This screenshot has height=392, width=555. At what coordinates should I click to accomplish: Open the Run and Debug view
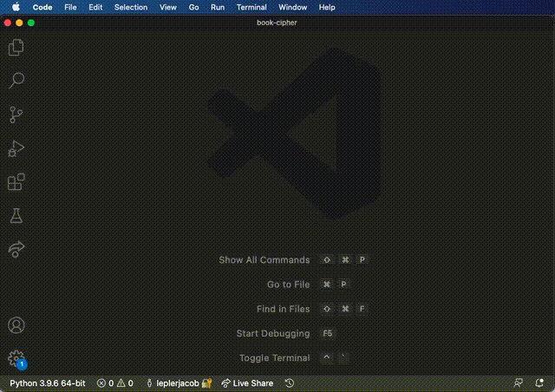(x=16, y=148)
